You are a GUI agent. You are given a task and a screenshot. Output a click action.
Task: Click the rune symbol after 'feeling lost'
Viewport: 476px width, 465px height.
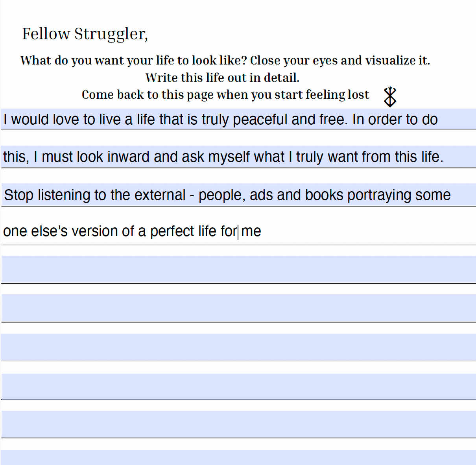tap(390, 97)
